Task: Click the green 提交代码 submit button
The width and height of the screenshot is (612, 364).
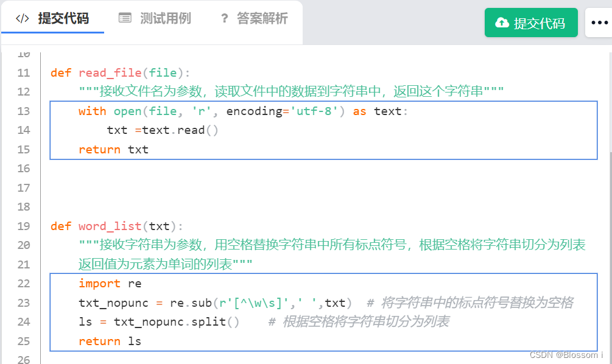Action: pyautogui.click(x=531, y=23)
